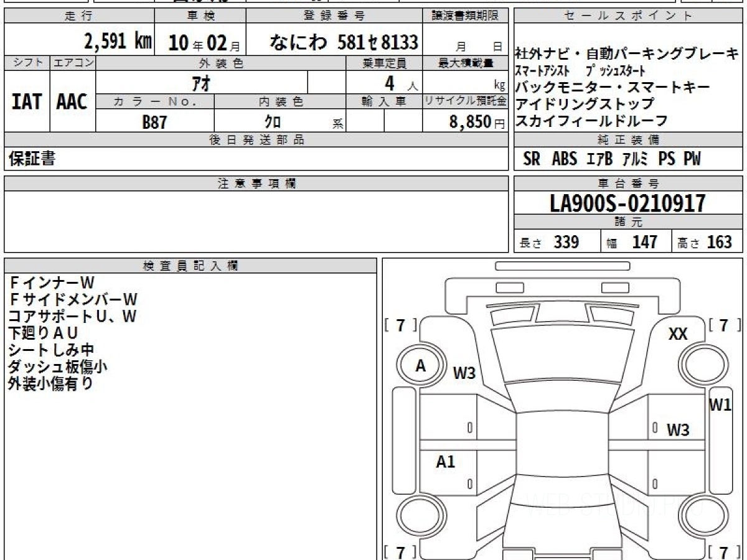
Task: Click the スマートアシスト プッシュスタート line
Action: 580,70
